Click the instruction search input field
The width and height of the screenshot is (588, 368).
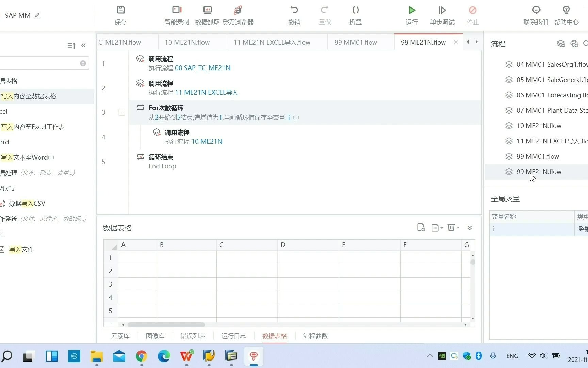pyautogui.click(x=39, y=63)
